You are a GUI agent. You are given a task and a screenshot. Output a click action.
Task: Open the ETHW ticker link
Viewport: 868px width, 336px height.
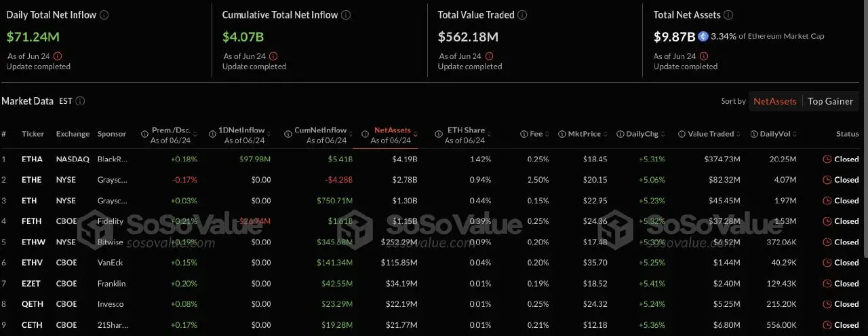pyautogui.click(x=33, y=242)
